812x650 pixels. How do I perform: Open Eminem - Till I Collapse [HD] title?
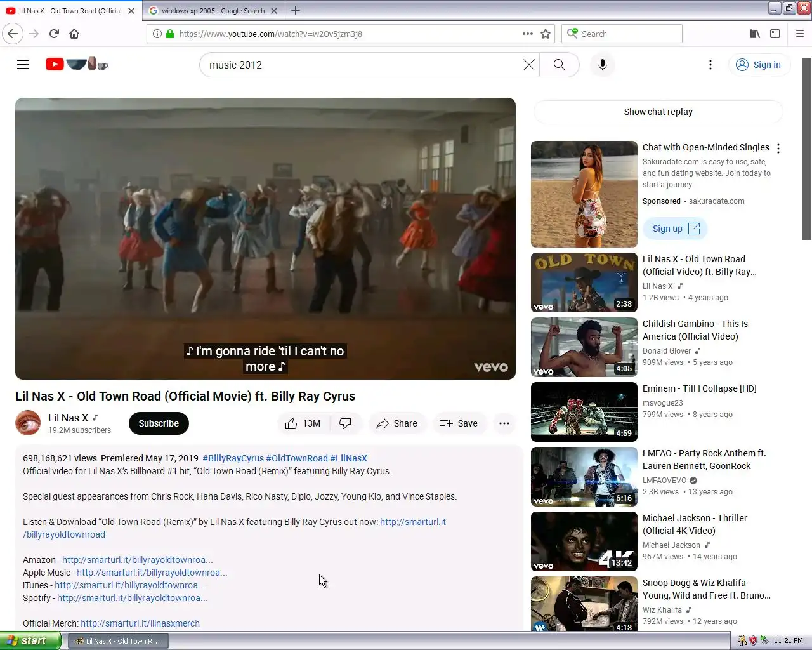point(700,388)
